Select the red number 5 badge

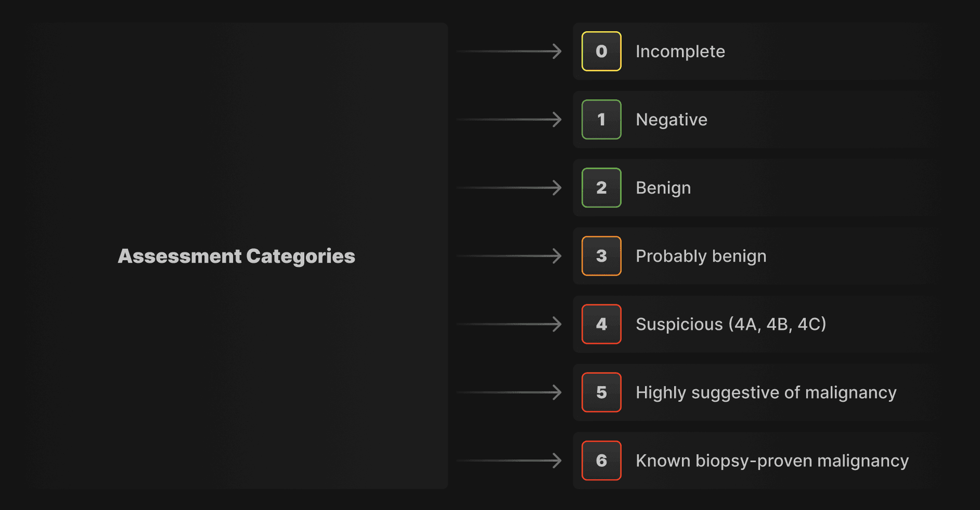pos(601,392)
